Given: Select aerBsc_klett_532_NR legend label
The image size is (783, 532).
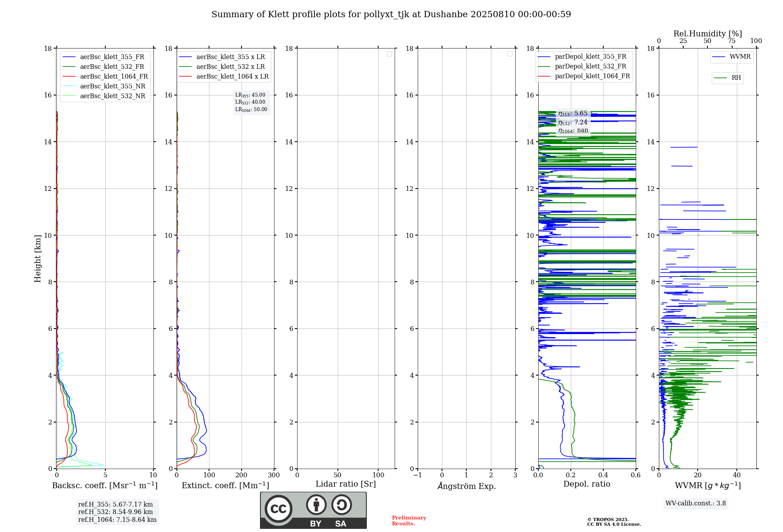Looking at the screenshot, I should 113,96.
